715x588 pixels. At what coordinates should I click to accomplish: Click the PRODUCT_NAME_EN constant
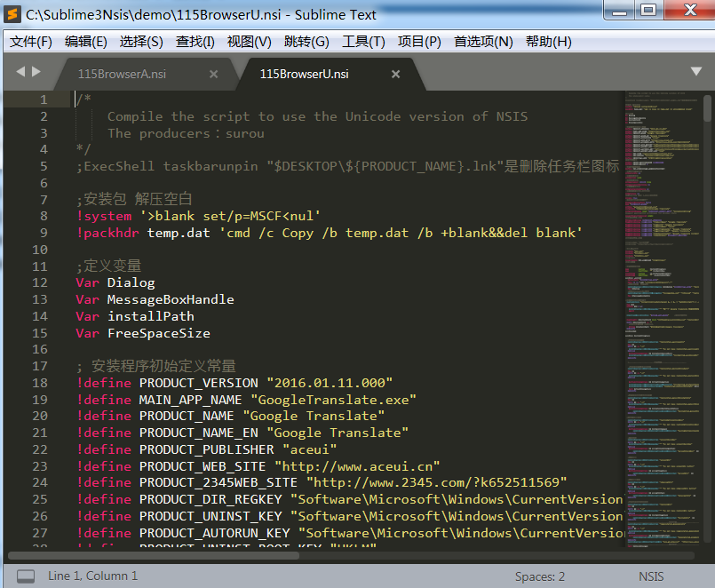(198, 433)
